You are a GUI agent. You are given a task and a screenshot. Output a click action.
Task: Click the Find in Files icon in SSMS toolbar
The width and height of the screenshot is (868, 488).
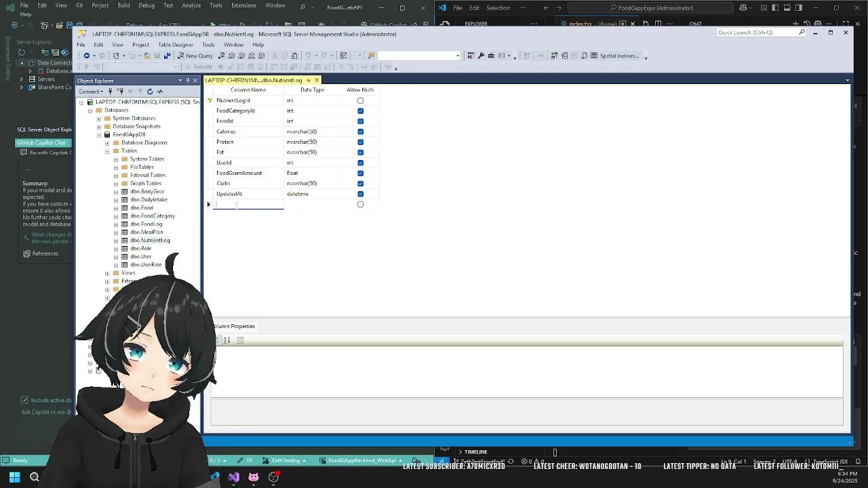[371, 56]
